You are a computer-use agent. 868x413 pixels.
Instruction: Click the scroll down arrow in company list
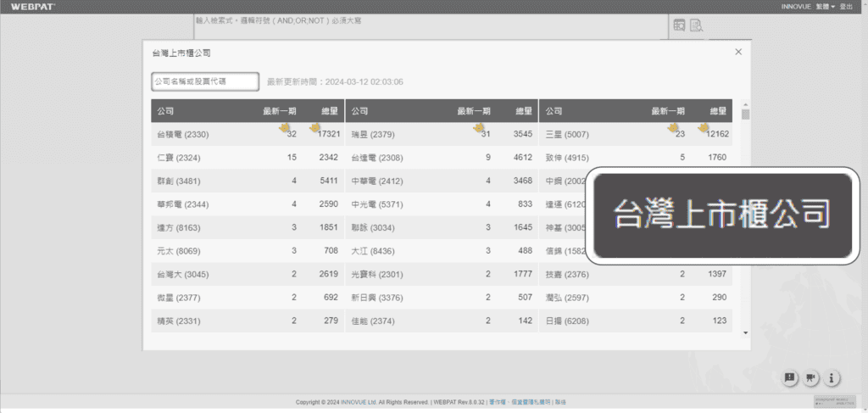tap(745, 333)
